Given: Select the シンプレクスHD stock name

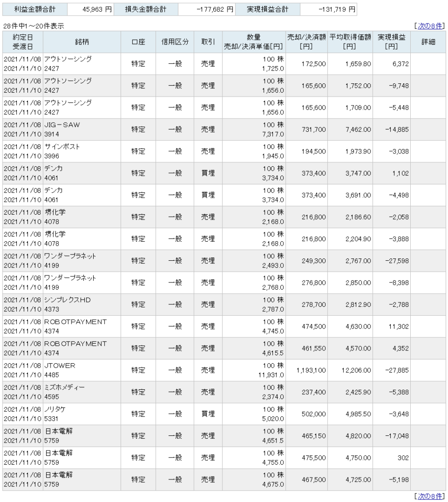Looking at the screenshot, I should pos(68,300).
